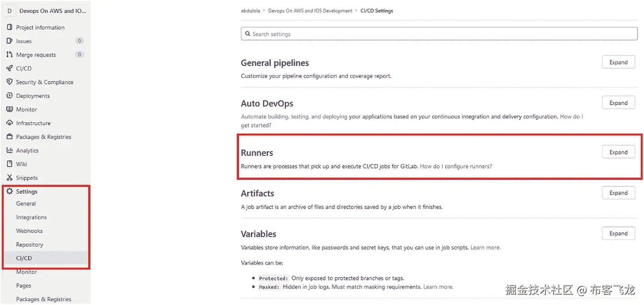The width and height of the screenshot is (644, 305).
Task: Click the abdulola breadcrumb link
Action: coord(250,11)
